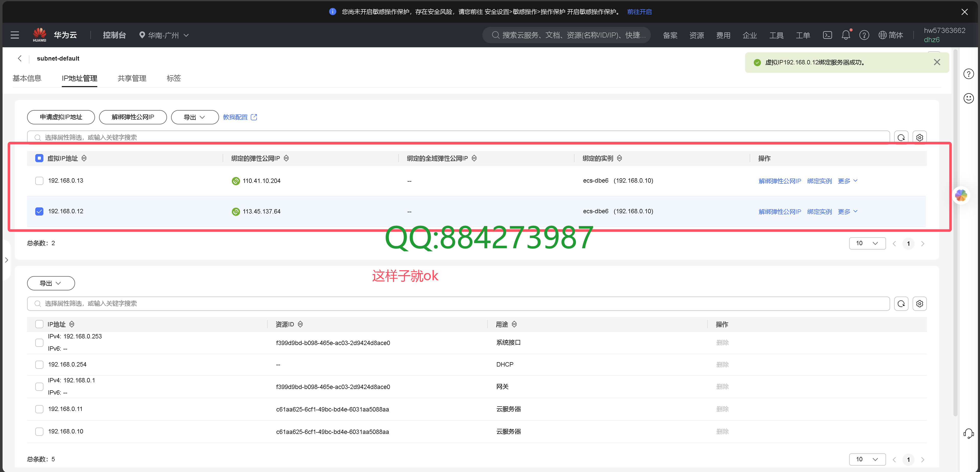Open the 备案 top menu

coord(670,35)
